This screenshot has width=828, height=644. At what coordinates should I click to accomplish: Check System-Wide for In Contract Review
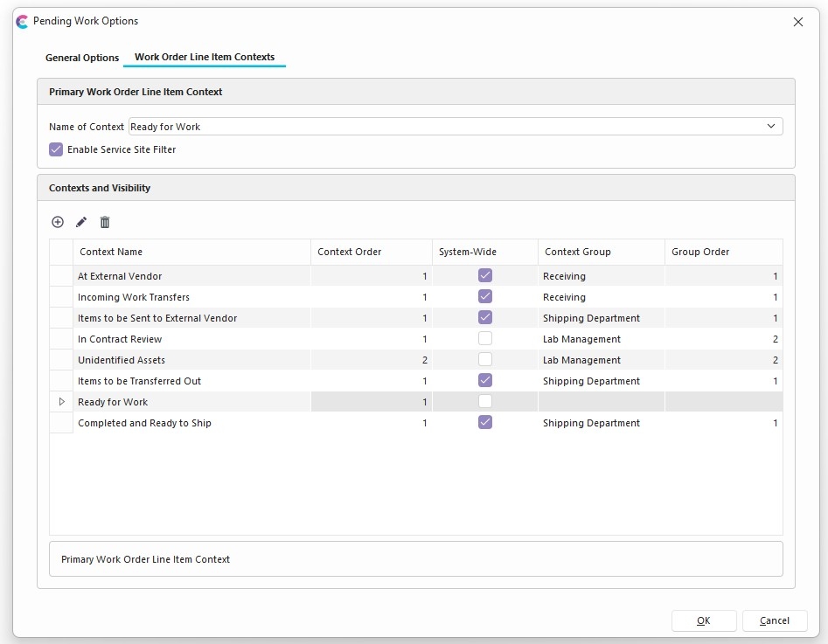click(485, 338)
